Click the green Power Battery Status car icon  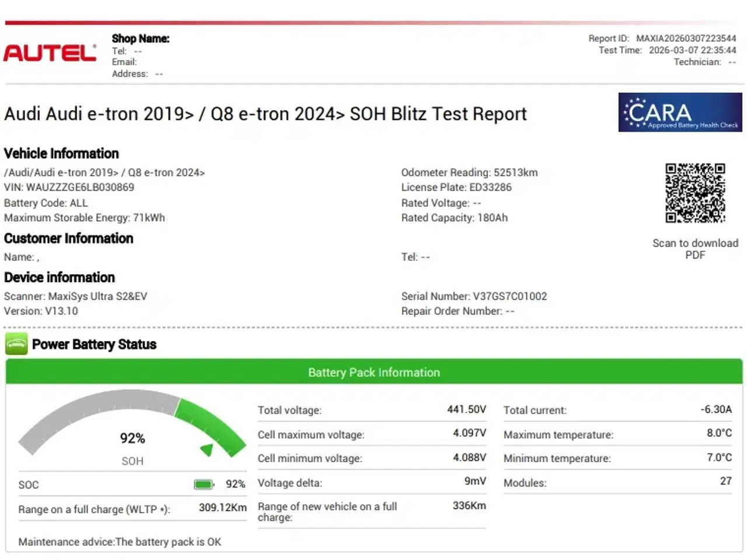(16, 344)
